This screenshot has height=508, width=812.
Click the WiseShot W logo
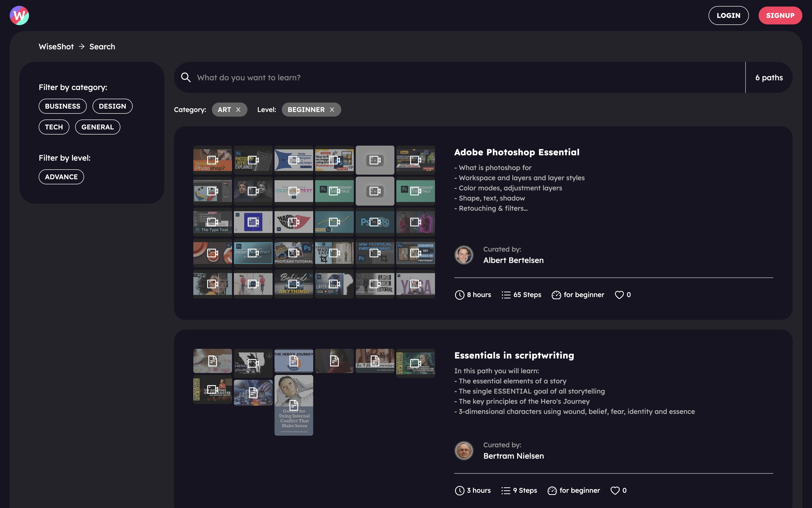pos(20,15)
